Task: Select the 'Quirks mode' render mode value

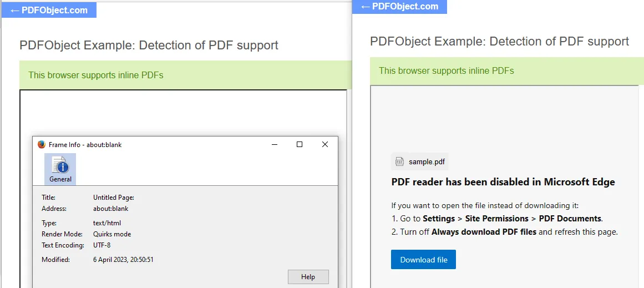Action: [x=112, y=234]
